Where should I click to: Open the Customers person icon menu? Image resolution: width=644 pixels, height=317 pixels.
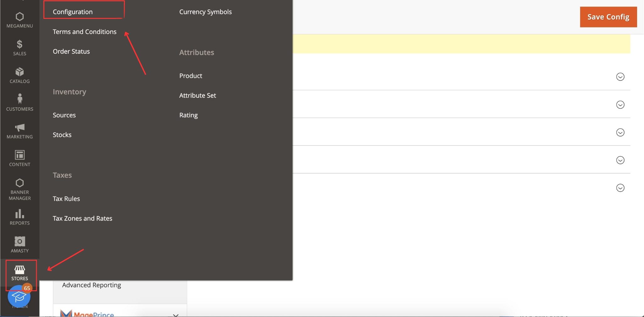(19, 103)
